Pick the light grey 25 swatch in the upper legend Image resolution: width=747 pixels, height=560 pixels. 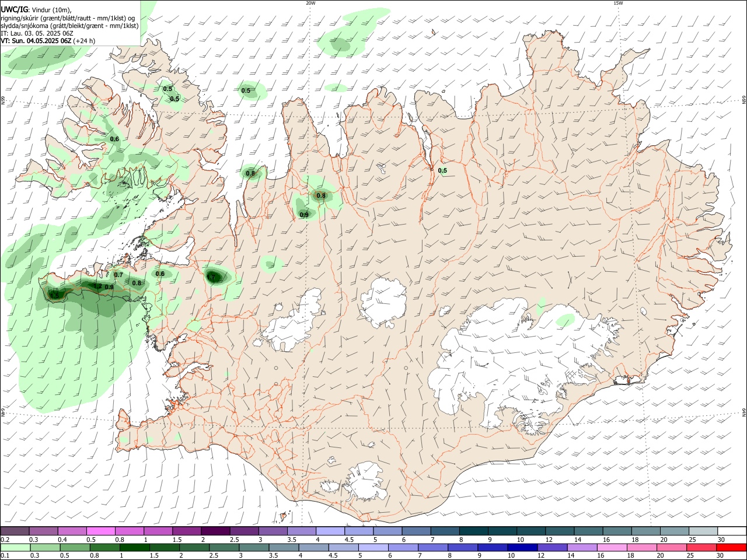[x=703, y=531]
